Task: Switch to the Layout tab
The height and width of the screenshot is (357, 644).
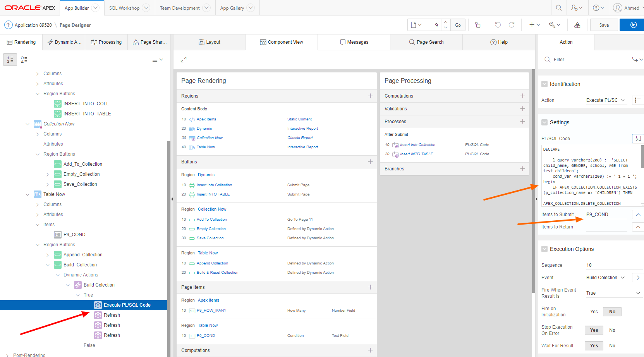Action: click(x=210, y=42)
